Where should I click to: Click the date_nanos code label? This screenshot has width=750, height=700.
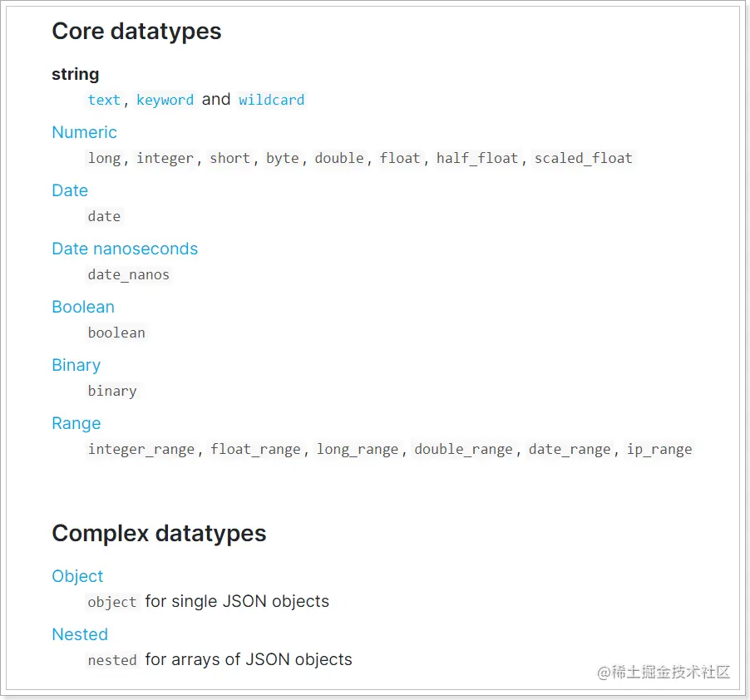pyautogui.click(x=128, y=274)
